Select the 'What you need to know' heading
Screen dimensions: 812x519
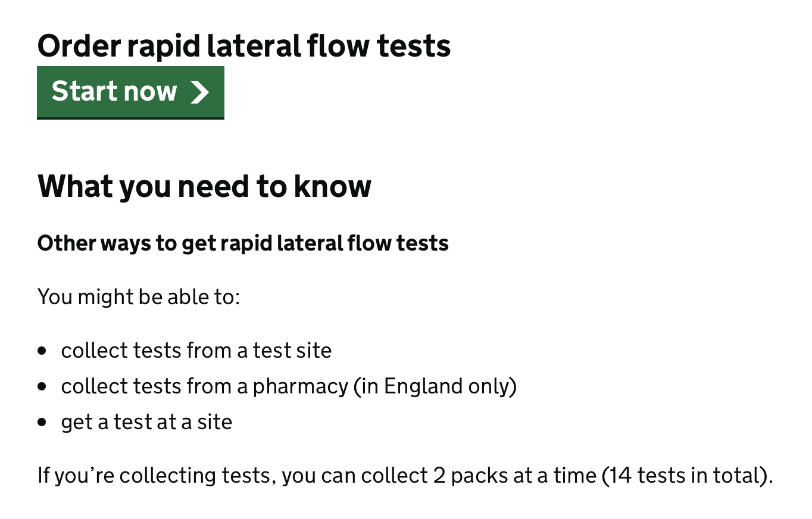pos(204,186)
